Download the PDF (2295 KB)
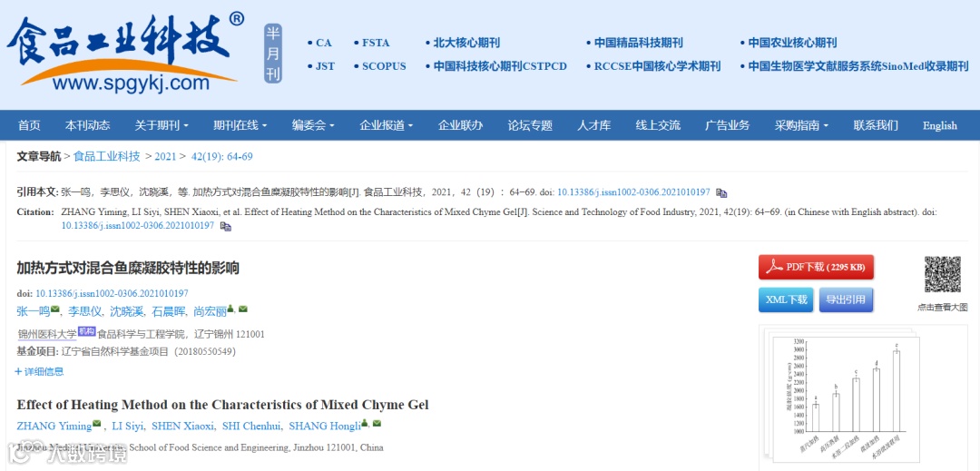This screenshot has width=980, height=471. [817, 268]
